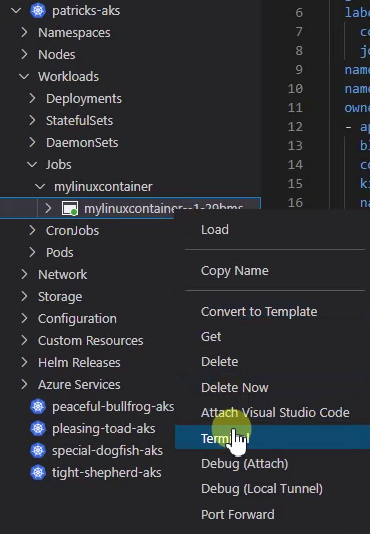Click the patricks-aks Kubernetes cluster icon
This screenshot has height=534, width=370.
[38, 11]
